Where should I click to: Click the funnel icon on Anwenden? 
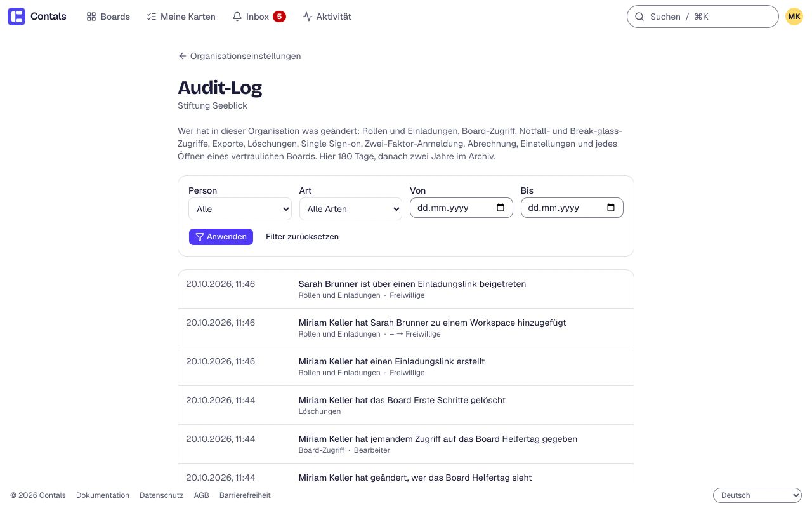click(x=200, y=237)
